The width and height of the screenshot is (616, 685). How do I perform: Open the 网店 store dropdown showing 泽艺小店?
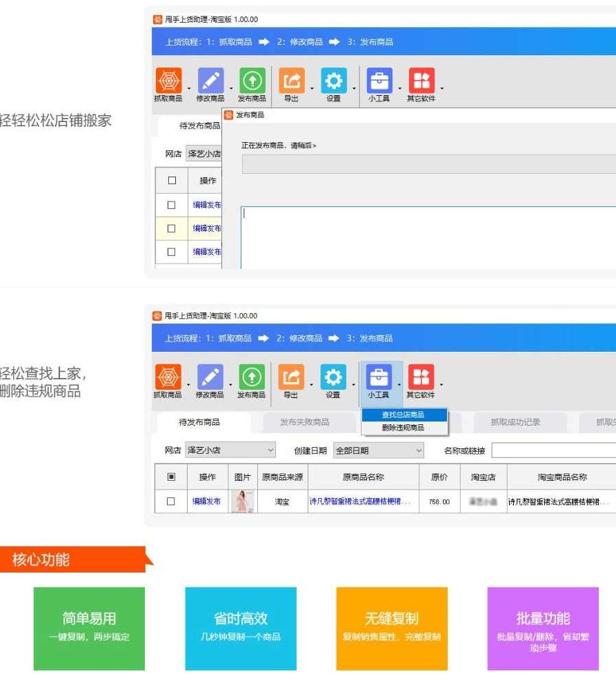(x=231, y=450)
